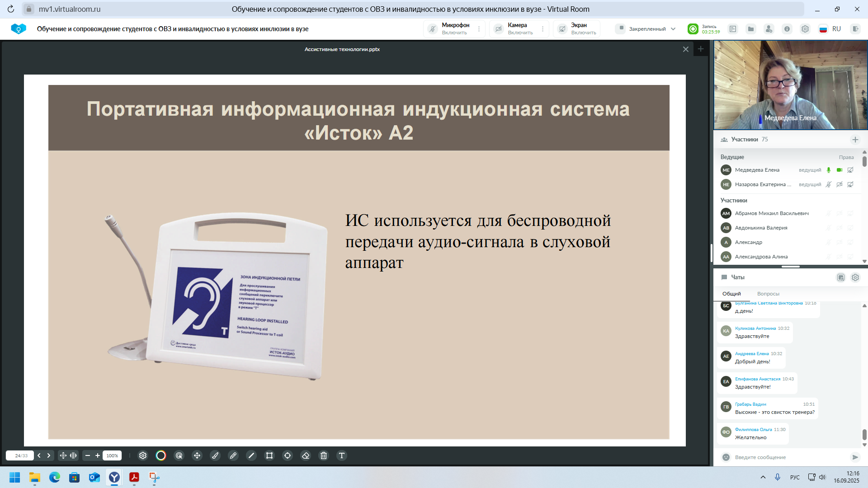Open the room info icon in header
Image resolution: width=868 pixels, height=488 pixels.
click(787, 29)
